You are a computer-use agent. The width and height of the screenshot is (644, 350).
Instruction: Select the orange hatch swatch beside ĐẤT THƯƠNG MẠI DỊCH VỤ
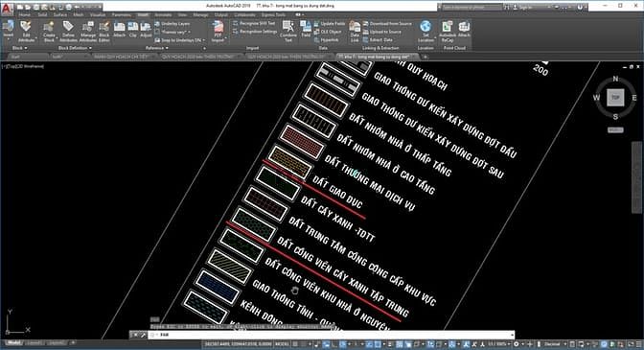pyautogui.click(x=289, y=163)
